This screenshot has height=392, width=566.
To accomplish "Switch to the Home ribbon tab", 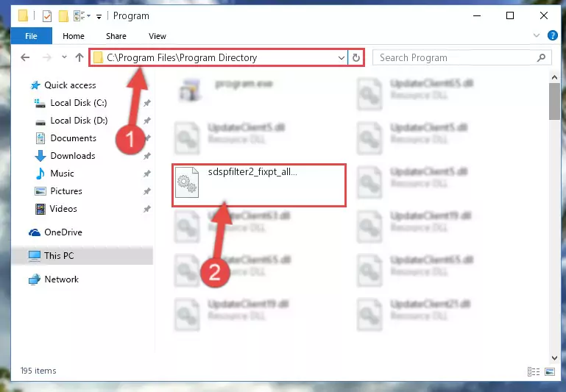I will pos(74,36).
